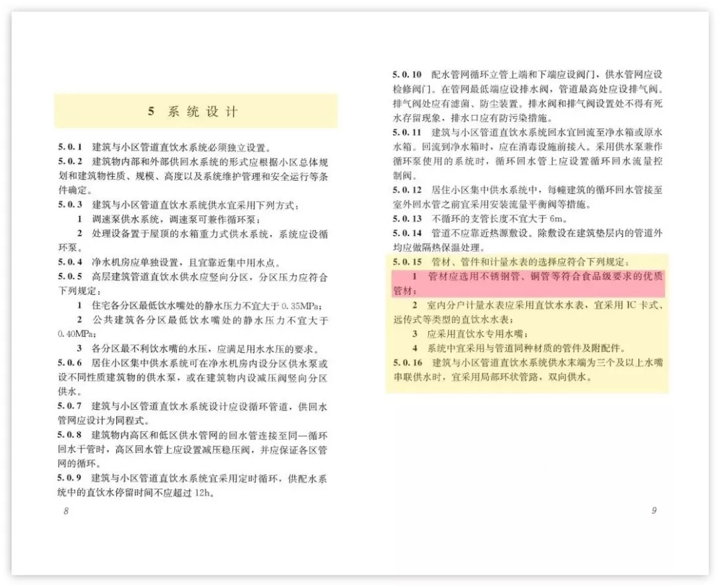Click yellow highlighted clause number 5.0.15
The height and width of the screenshot is (588, 721).
pos(408,262)
